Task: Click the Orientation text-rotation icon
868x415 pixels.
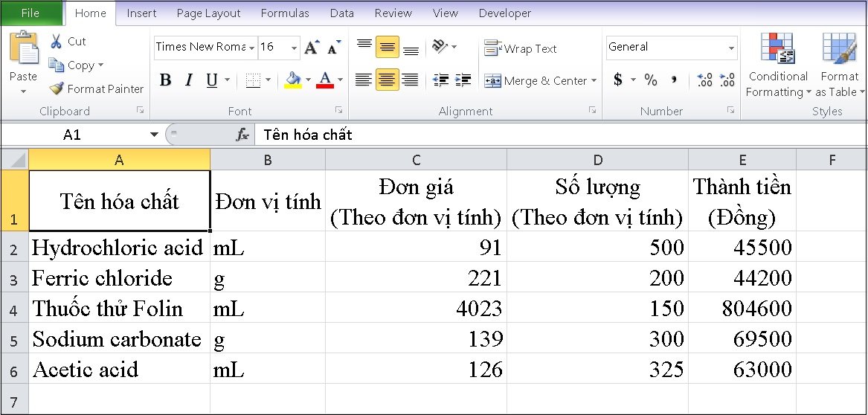Action: [440, 46]
